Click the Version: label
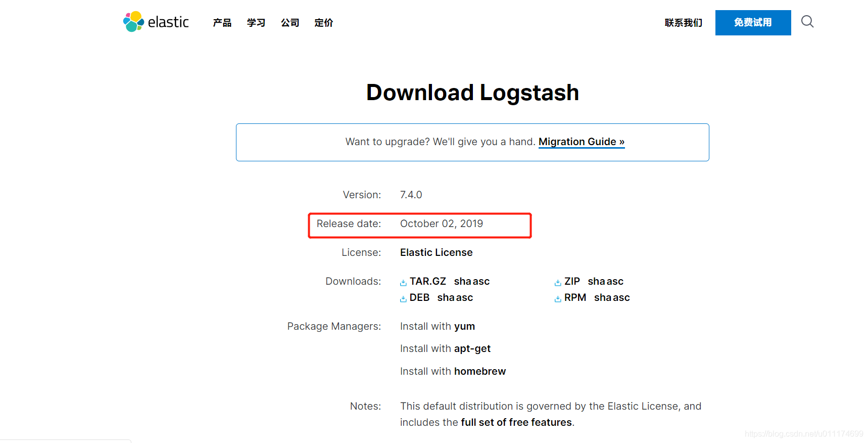This screenshot has width=868, height=443. tap(362, 195)
